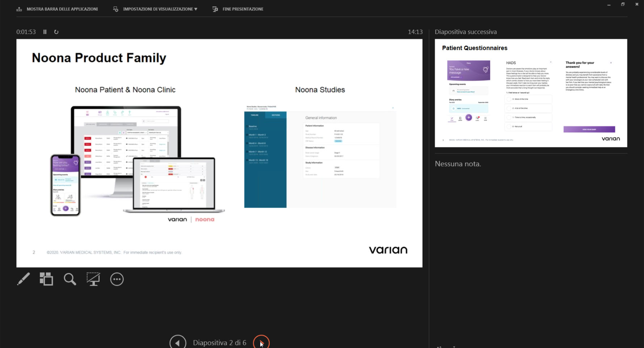Click the elapsed time 0:01:53
Image resolution: width=644 pixels, height=348 pixels.
[x=26, y=32]
